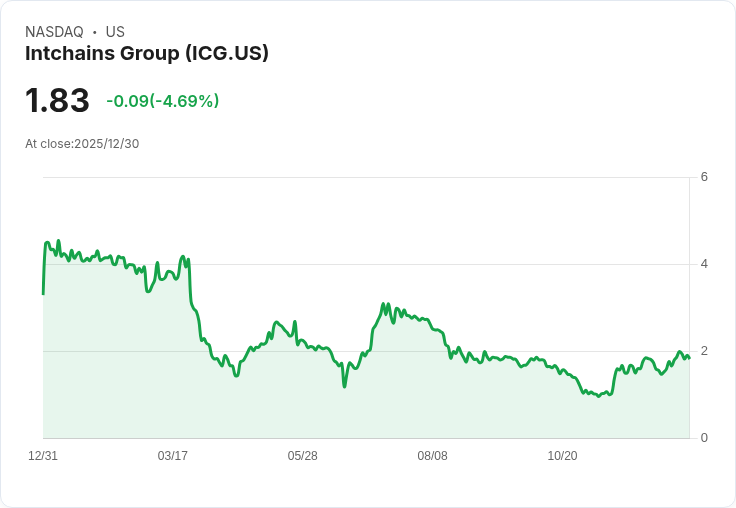The width and height of the screenshot is (736, 508).
Task: Click the final data point of price line
Action: (x=689, y=358)
